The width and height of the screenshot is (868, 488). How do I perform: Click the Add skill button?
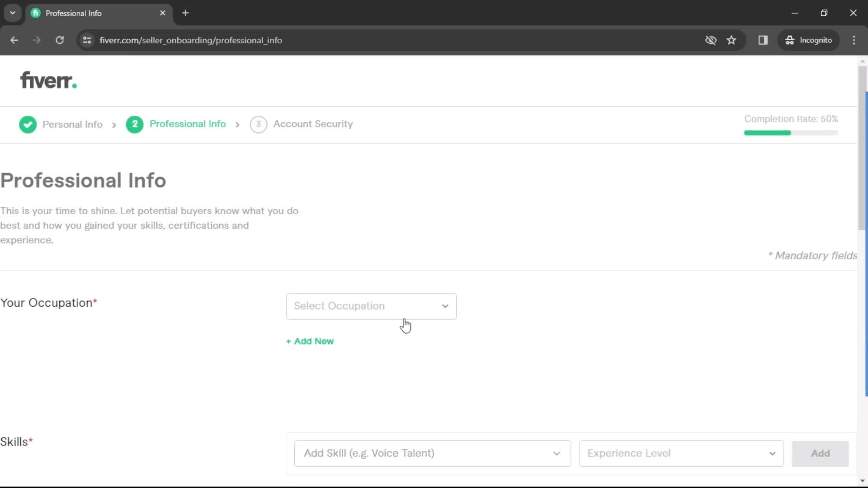[x=821, y=454]
